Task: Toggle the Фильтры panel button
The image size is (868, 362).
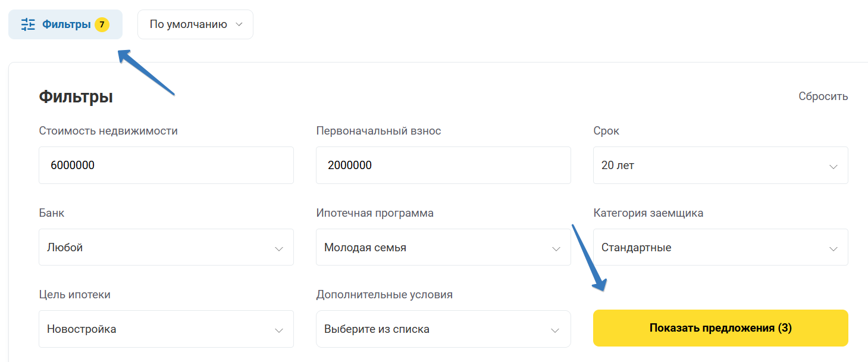Action: 65,24
